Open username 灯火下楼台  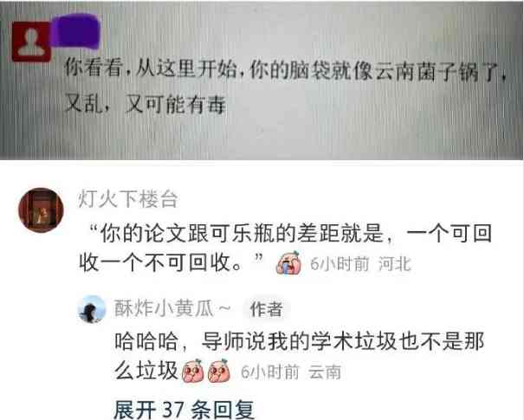click(x=128, y=199)
